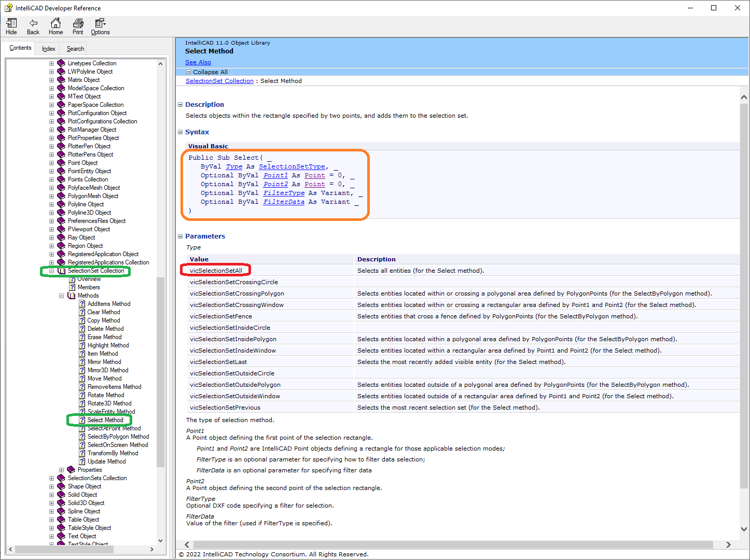Click the vicSelectionSetFence value cell
The height and width of the screenshot is (560, 750).
271,316
